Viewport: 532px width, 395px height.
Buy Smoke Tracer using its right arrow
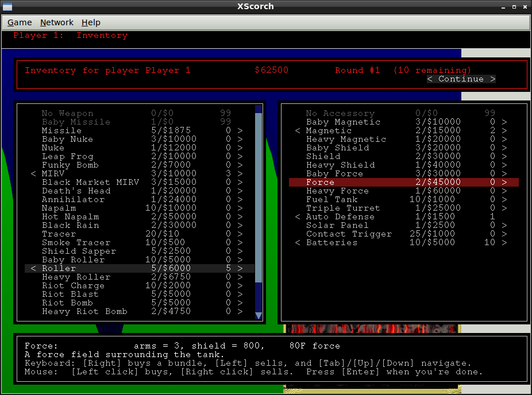point(240,242)
